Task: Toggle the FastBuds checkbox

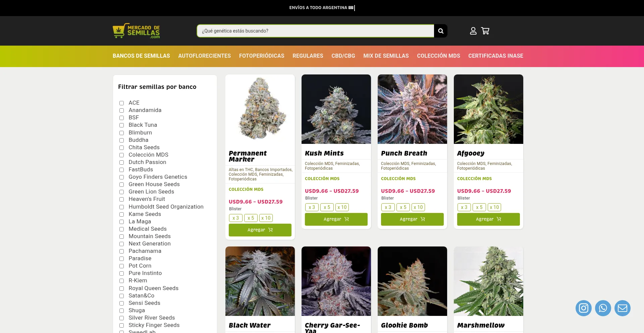Action: [x=122, y=170]
